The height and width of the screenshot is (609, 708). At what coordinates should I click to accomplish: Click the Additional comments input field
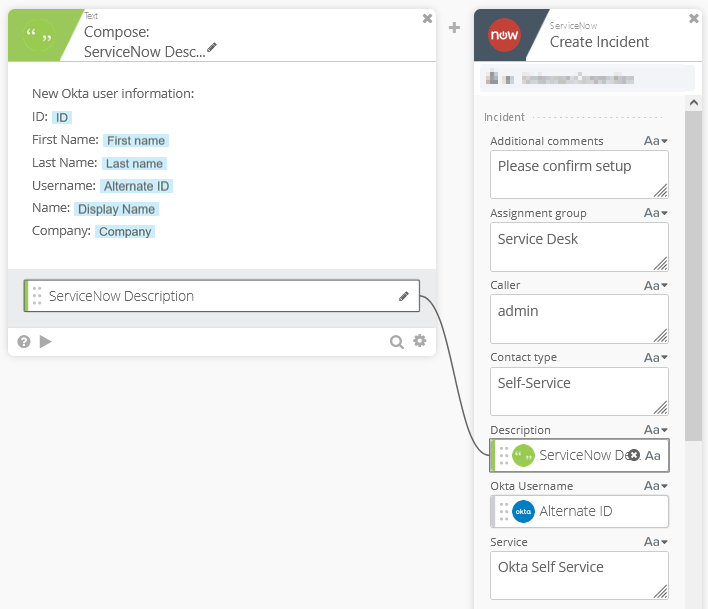579,175
